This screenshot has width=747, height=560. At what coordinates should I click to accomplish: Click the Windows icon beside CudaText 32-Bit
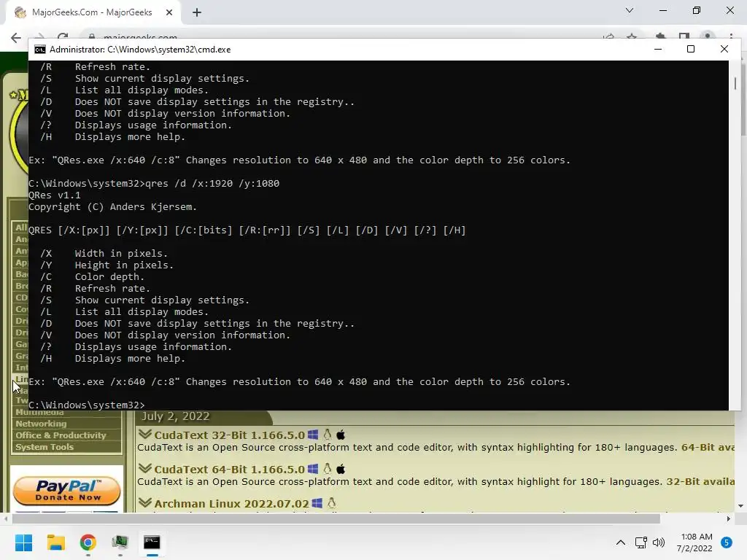pyautogui.click(x=313, y=435)
